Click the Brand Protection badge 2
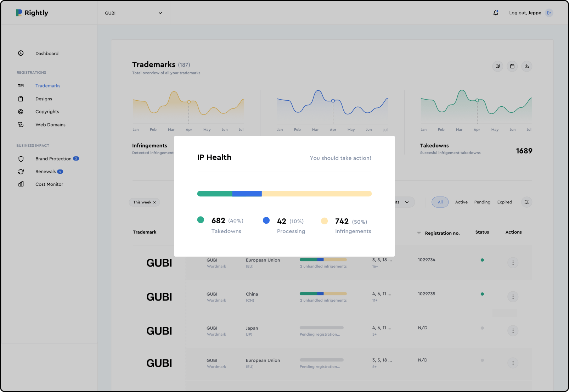Screen dimensions: 569x392 (76, 158)
